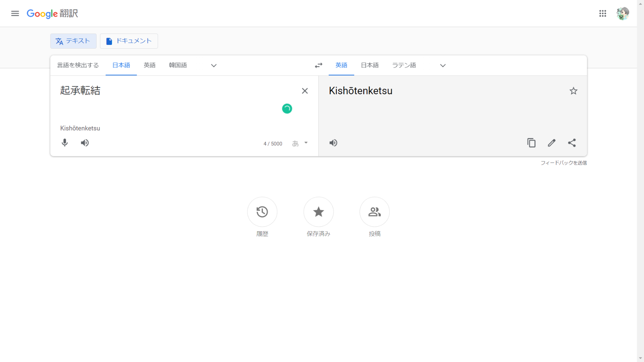This screenshot has height=362, width=644.
Task: Listen to the source text pronunciation
Action: [x=85, y=143]
